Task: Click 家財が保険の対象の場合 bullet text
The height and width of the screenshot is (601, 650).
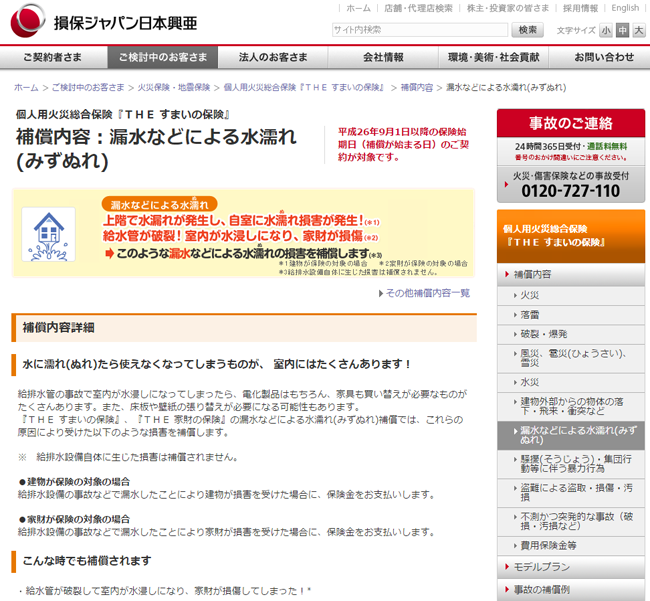Action: 75,519
